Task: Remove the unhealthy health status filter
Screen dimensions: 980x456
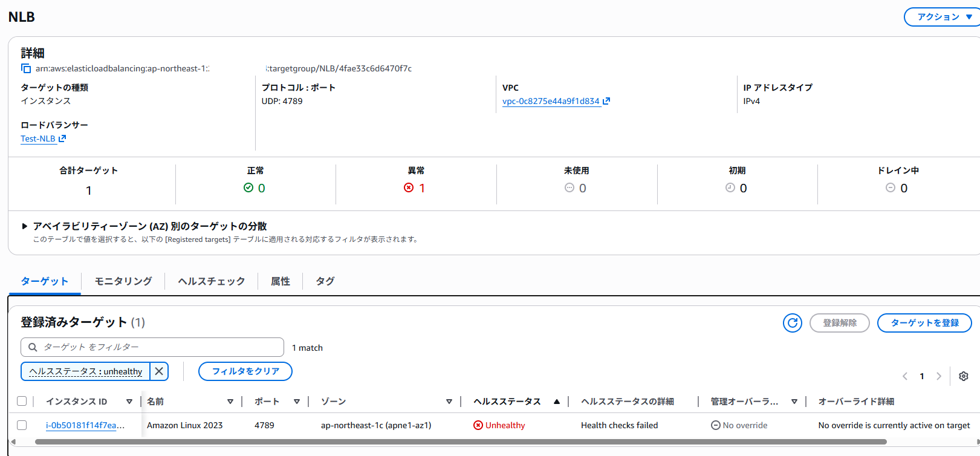Action: [x=159, y=371]
